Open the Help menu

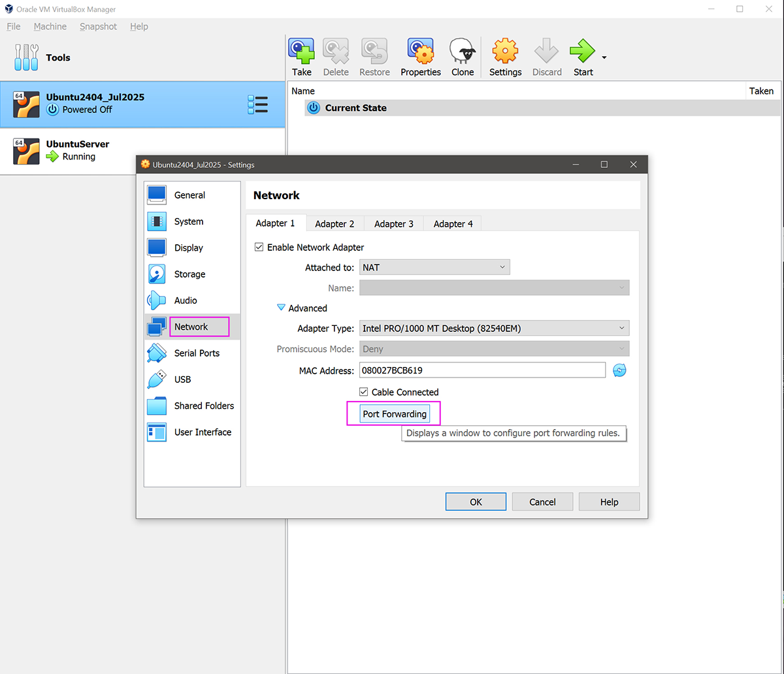tap(139, 27)
